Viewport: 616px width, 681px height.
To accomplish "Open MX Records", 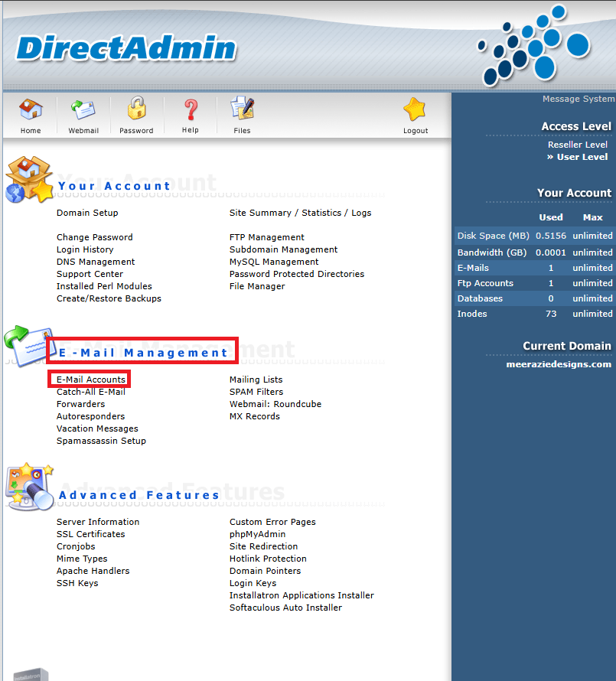I will pyautogui.click(x=255, y=416).
